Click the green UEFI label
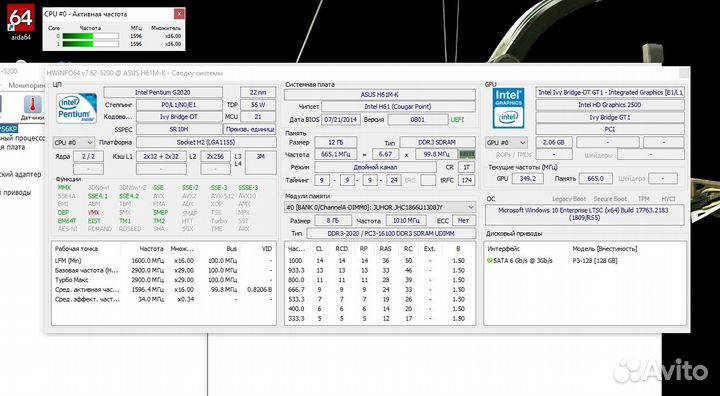Viewport: 720px width, 396px height. (457, 119)
